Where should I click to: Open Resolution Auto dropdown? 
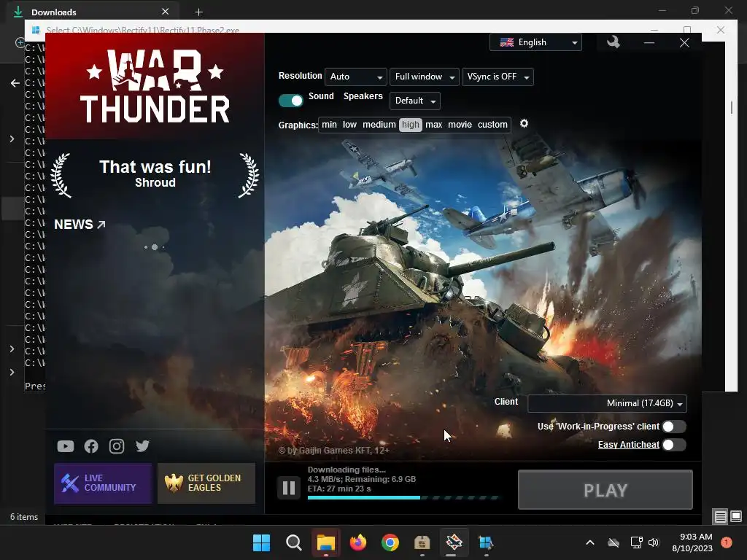355,77
